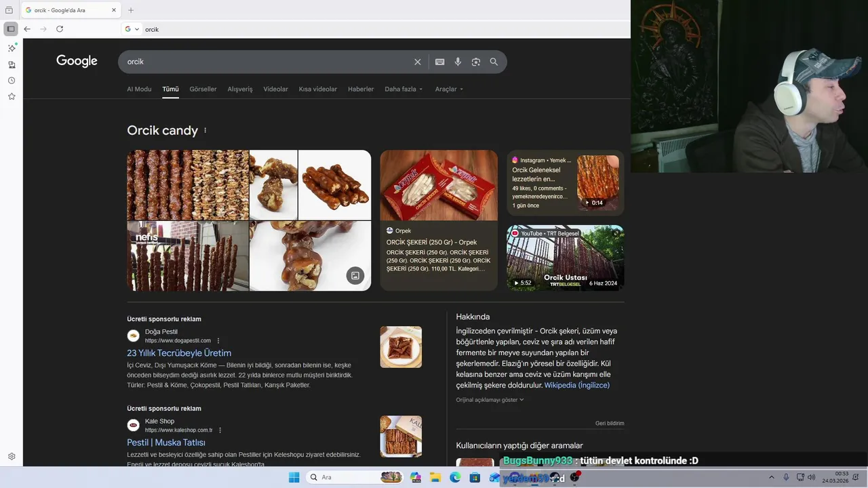The image size is (868, 488).
Task: Reload the page
Action: coord(60,29)
